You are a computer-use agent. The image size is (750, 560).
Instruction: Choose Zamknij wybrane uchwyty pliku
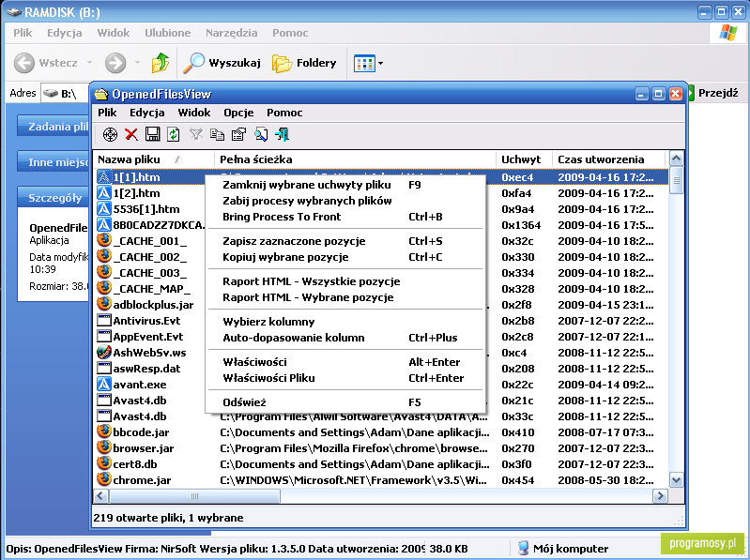click(x=345, y=185)
